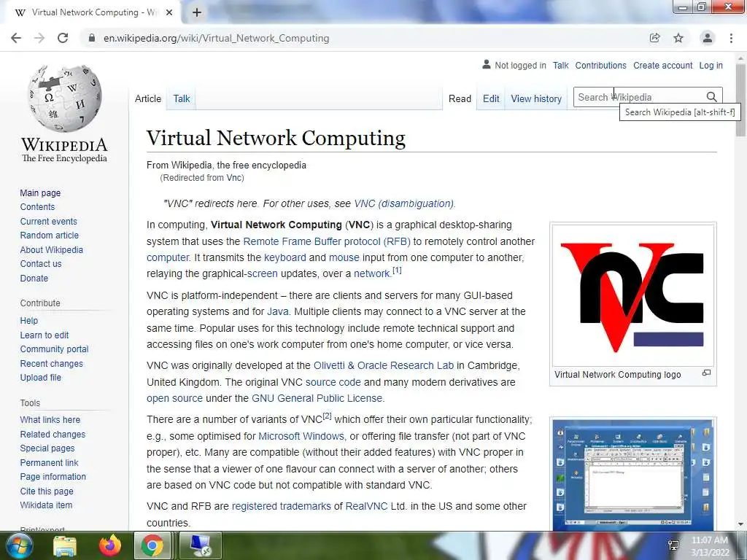This screenshot has width=747, height=560.
Task: Open the Wikidata item link
Action: pyautogui.click(x=46, y=505)
